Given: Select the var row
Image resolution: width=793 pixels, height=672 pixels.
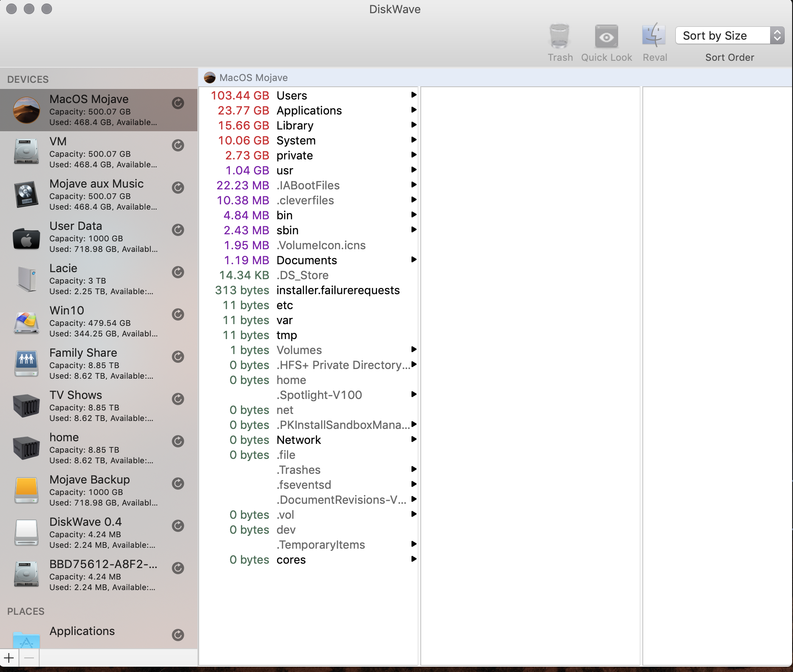Looking at the screenshot, I should point(308,320).
